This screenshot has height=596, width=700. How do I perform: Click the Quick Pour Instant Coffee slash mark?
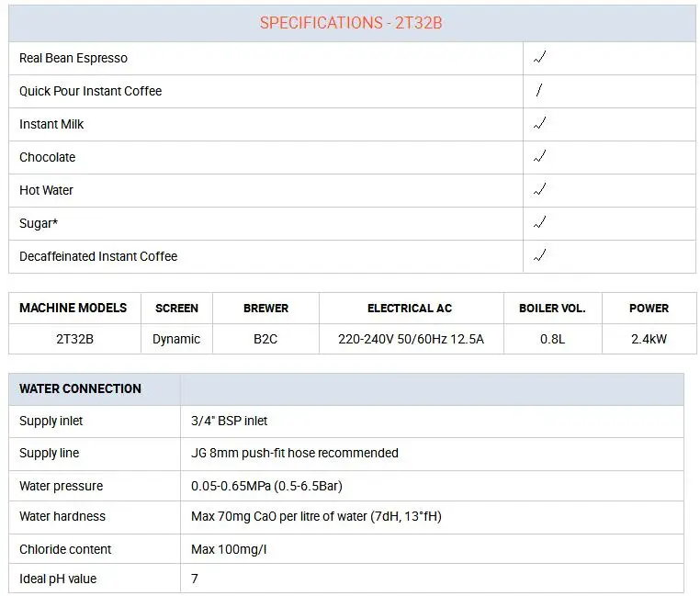[x=539, y=91]
